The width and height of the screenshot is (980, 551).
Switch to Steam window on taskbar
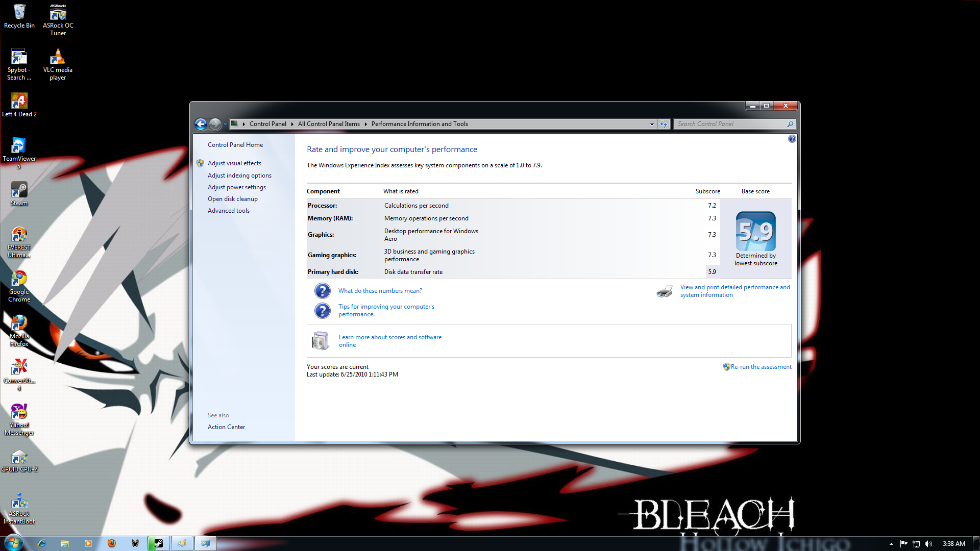pos(159,543)
